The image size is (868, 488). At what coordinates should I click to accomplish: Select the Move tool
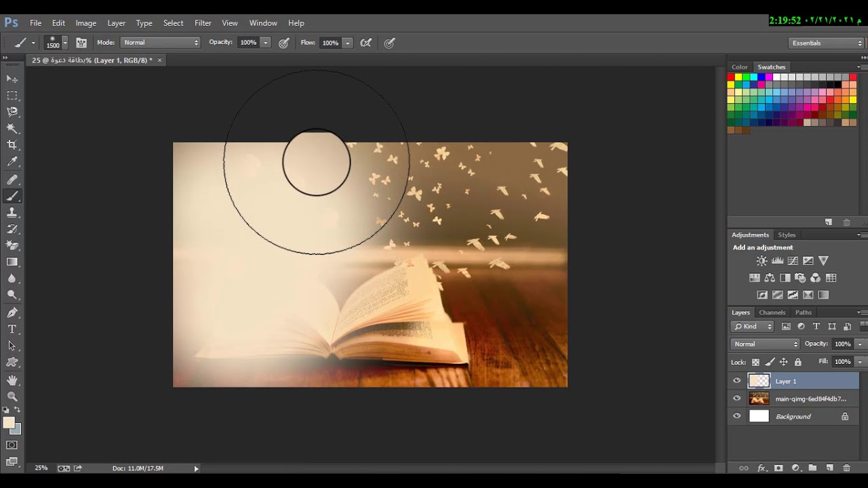tap(12, 79)
